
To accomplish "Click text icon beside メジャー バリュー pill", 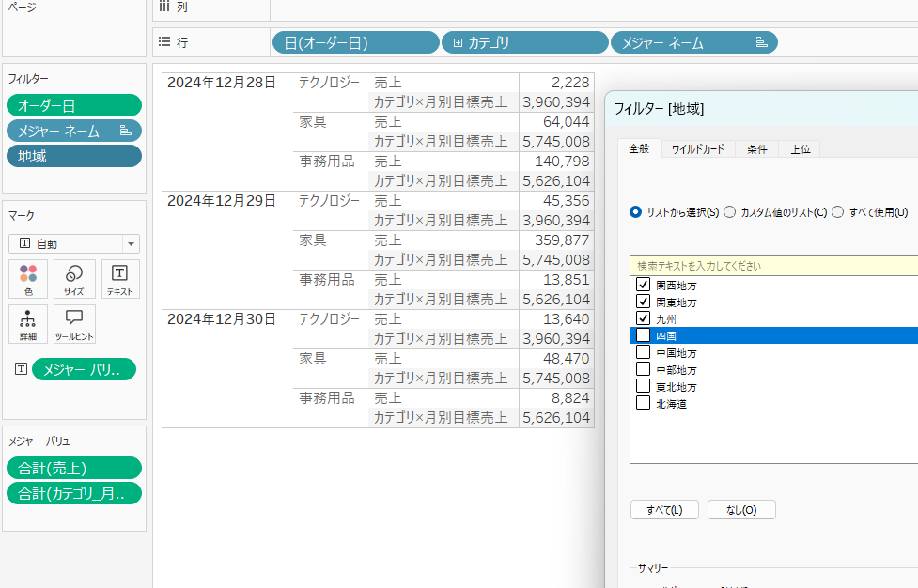I will pos(21,370).
